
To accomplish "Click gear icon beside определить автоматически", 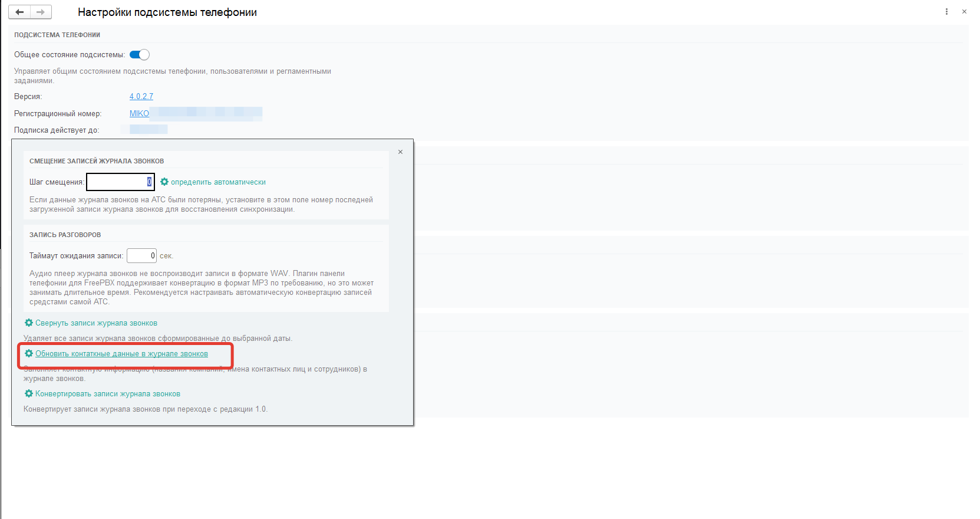I will [x=164, y=182].
